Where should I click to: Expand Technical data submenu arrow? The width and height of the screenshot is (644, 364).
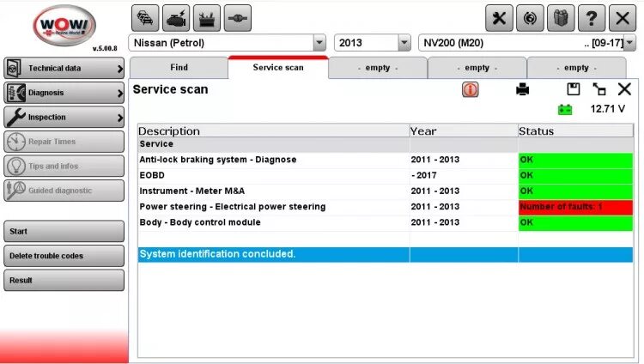pos(119,69)
